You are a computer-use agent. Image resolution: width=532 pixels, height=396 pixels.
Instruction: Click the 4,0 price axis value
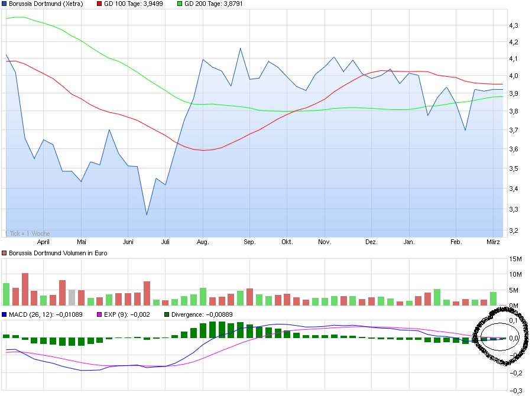point(514,76)
